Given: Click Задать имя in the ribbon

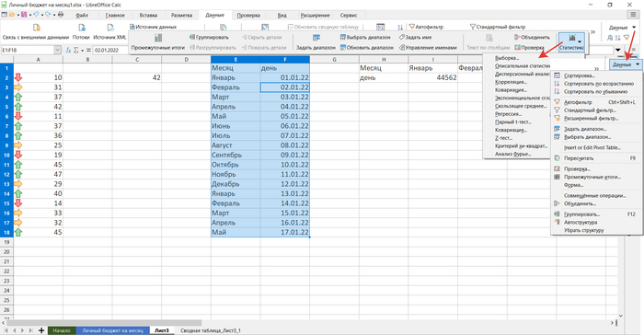Looking at the screenshot, I should [x=415, y=37].
